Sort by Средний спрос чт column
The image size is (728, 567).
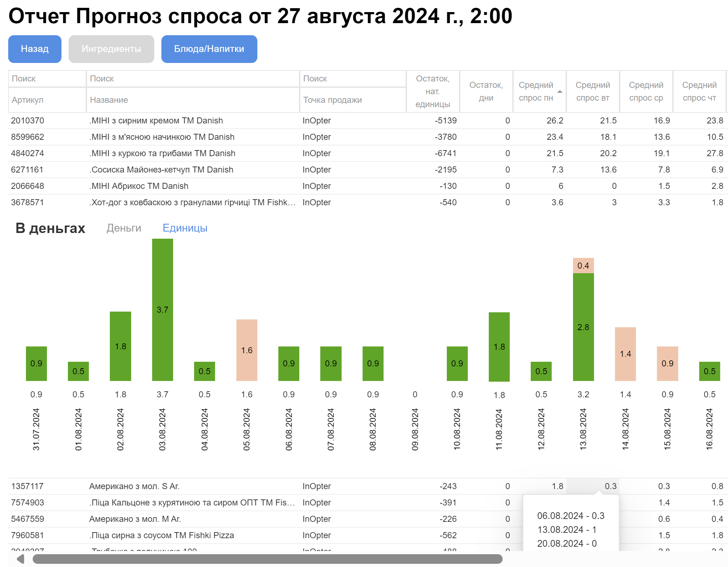[700, 91]
